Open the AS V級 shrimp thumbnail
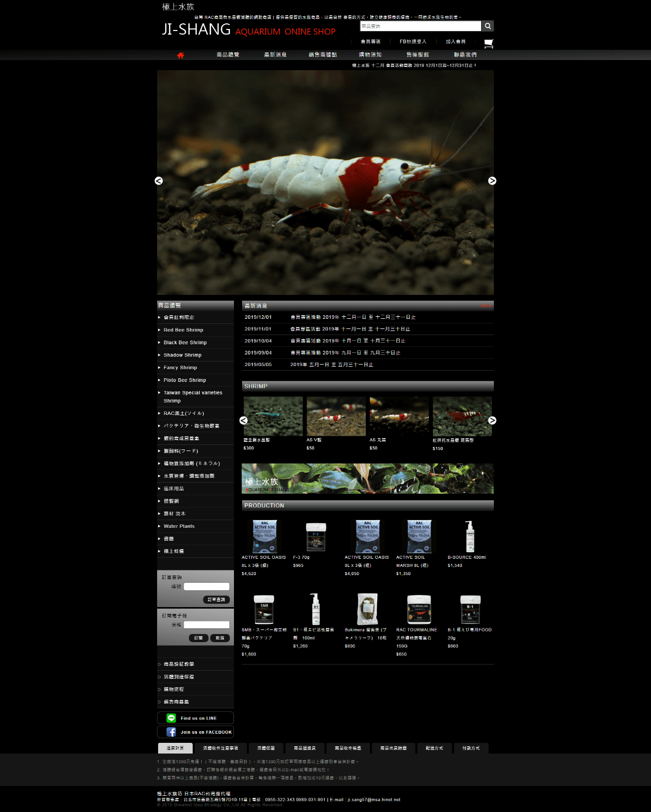651x812 pixels. pyautogui.click(x=336, y=416)
